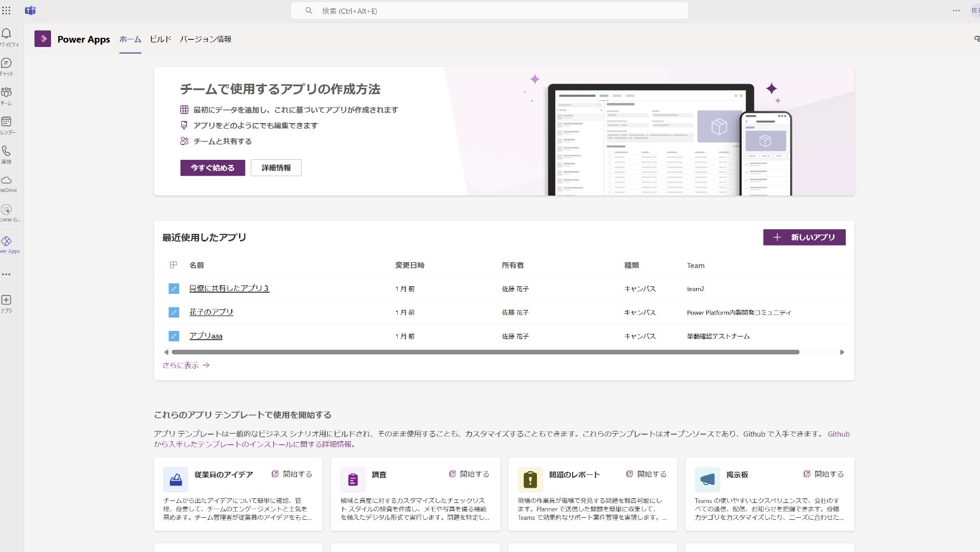Click the 名前 column header
Screen dimensions: 980x552
[x=197, y=265]
